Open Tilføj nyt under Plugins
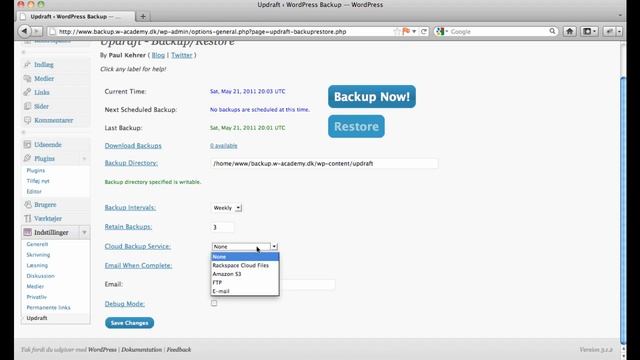 [x=38, y=181]
